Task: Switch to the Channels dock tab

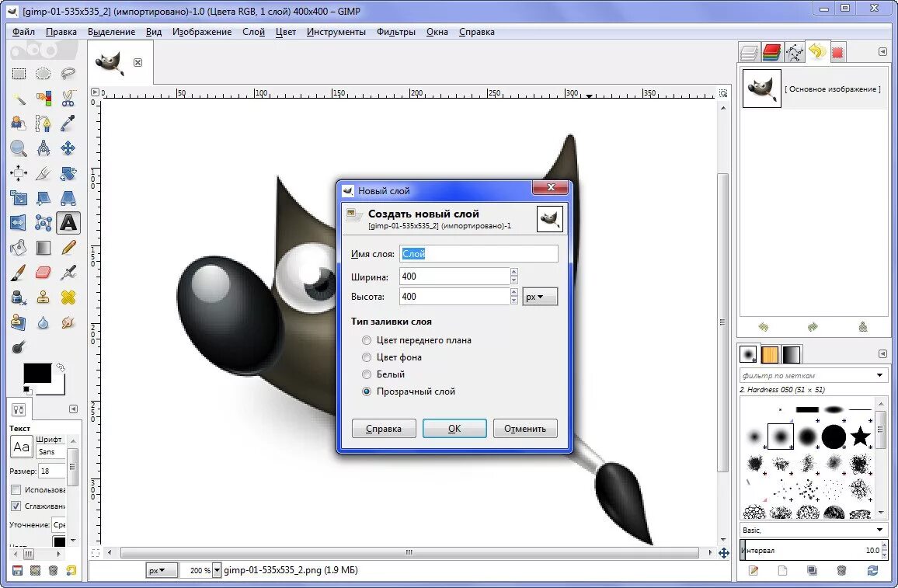Action: pos(771,52)
